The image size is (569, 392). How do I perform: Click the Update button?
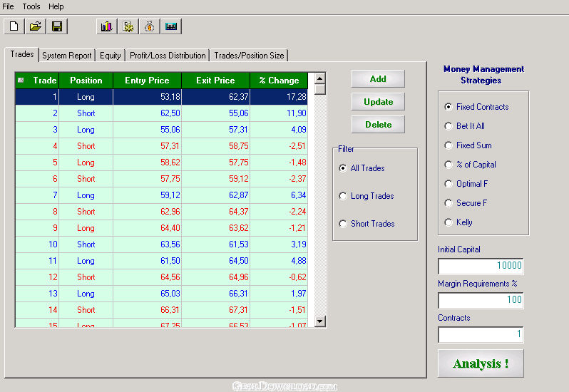[x=378, y=101]
